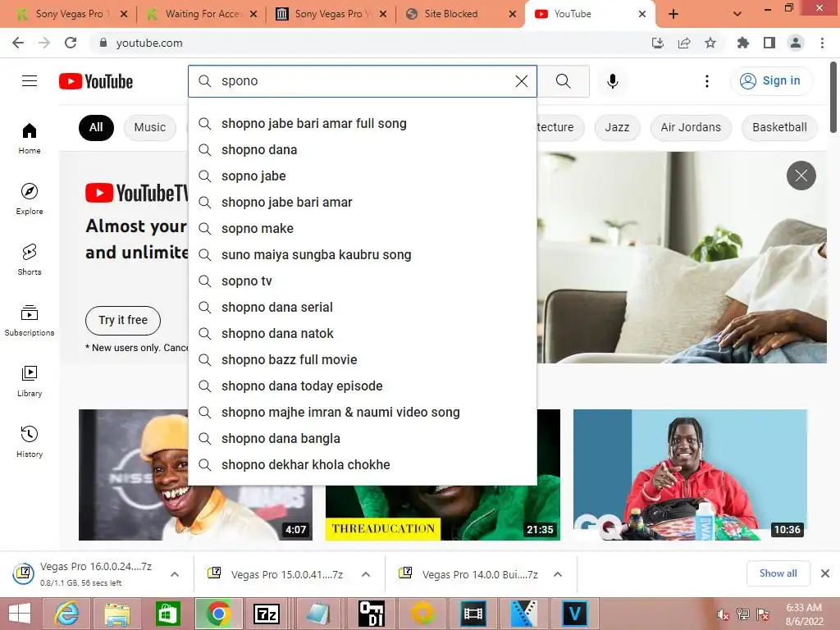Open Explore in the sidebar
This screenshot has width=840, height=630.
coord(30,199)
